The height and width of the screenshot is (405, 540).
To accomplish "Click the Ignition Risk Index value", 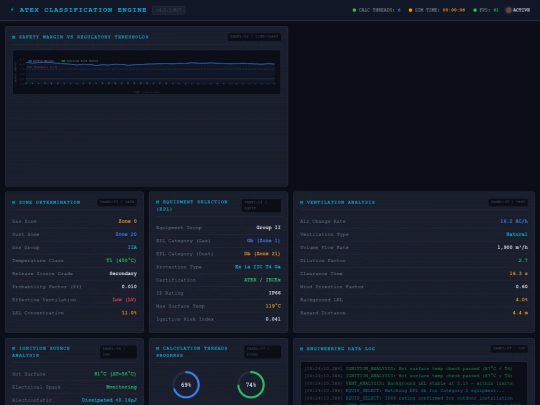I will click(273, 319).
